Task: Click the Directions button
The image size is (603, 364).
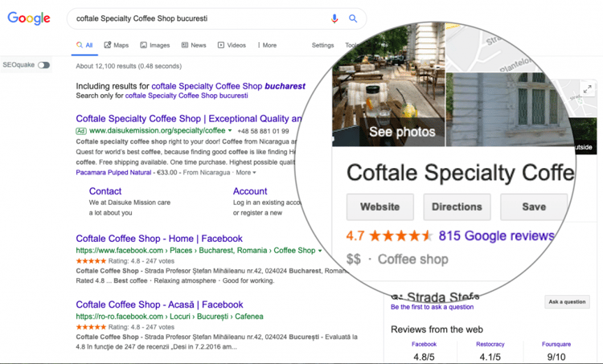Action: [457, 207]
